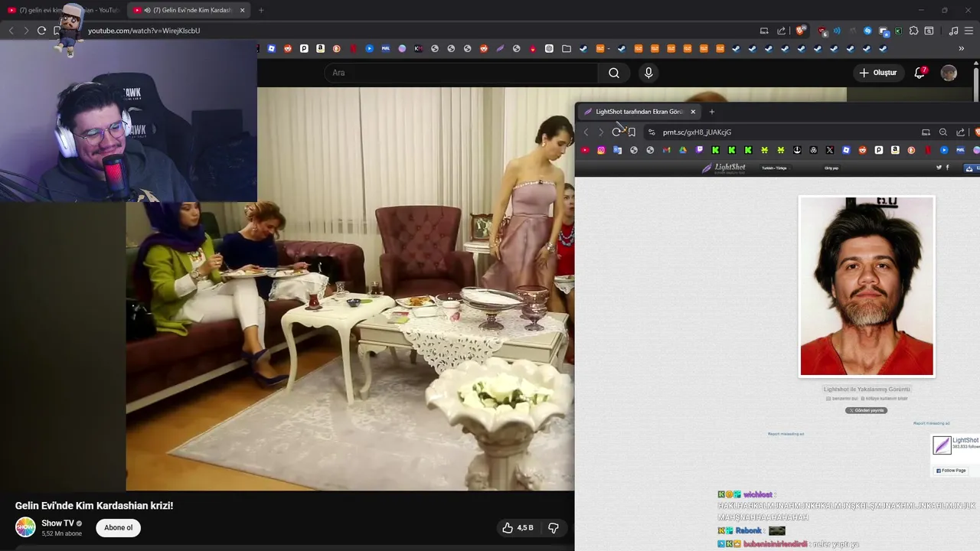Reload the YouTube page in the main browser
The width and height of the screenshot is (980, 551).
click(x=41, y=31)
